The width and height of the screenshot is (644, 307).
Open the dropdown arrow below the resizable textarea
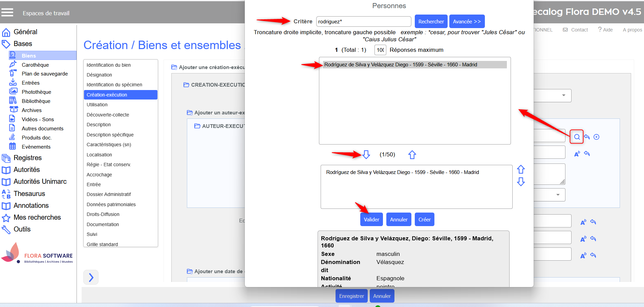click(x=558, y=195)
